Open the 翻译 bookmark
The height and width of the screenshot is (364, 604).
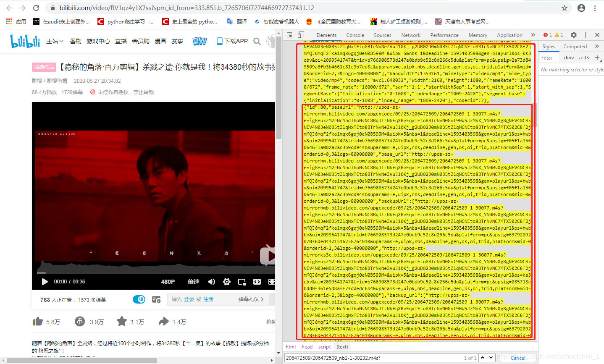[237, 21]
